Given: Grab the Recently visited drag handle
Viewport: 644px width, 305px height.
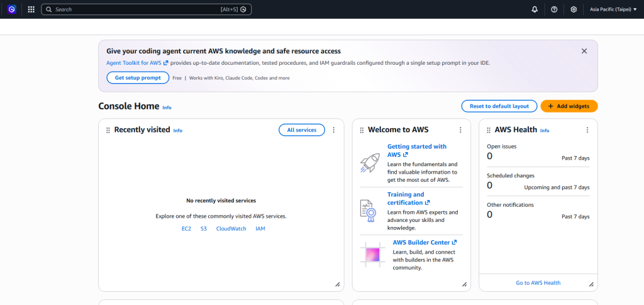Looking at the screenshot, I should (108, 130).
